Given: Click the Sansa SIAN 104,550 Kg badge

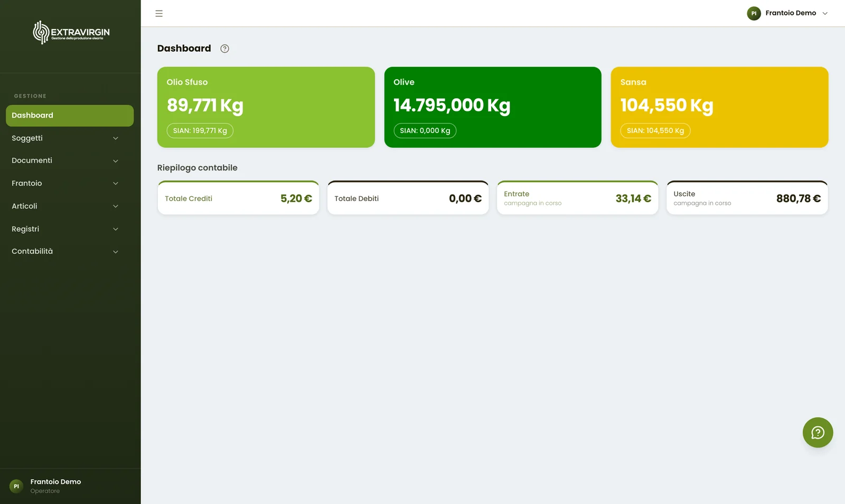Looking at the screenshot, I should (x=655, y=131).
